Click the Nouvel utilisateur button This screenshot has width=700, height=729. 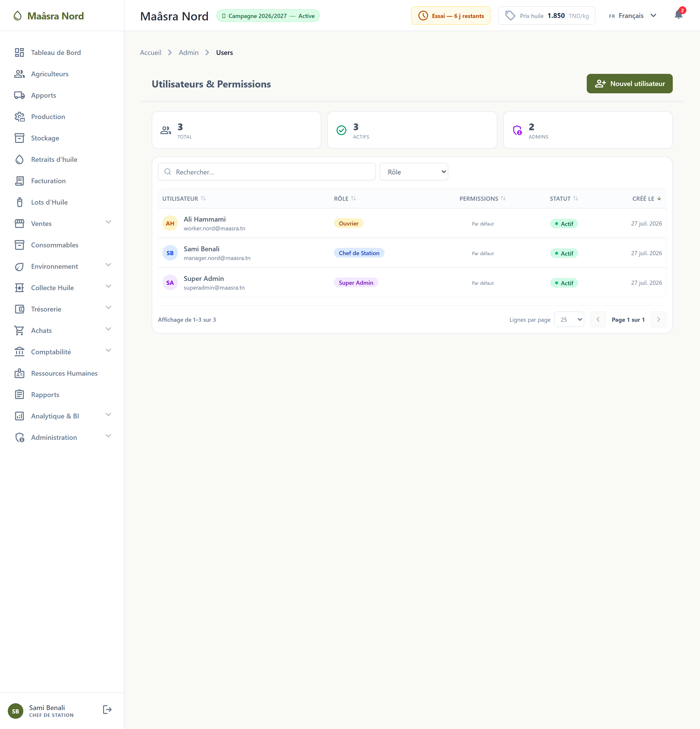629,84
